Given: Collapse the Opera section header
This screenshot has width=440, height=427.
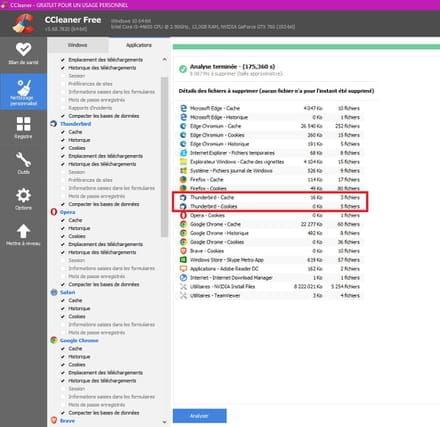Looking at the screenshot, I should tap(67, 212).
